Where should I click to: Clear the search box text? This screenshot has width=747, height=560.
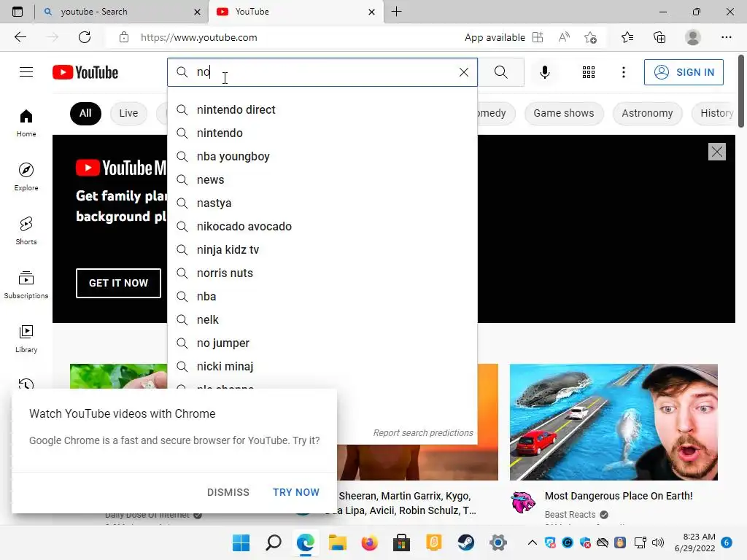(x=463, y=72)
